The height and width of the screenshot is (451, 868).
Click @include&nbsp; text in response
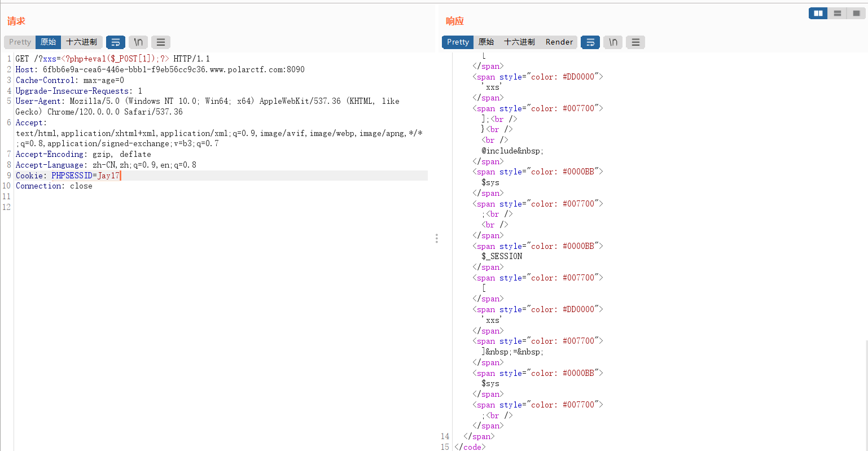pos(512,151)
